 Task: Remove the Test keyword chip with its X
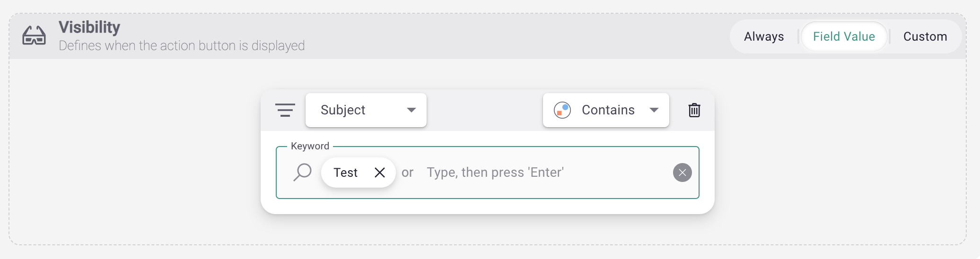379,173
